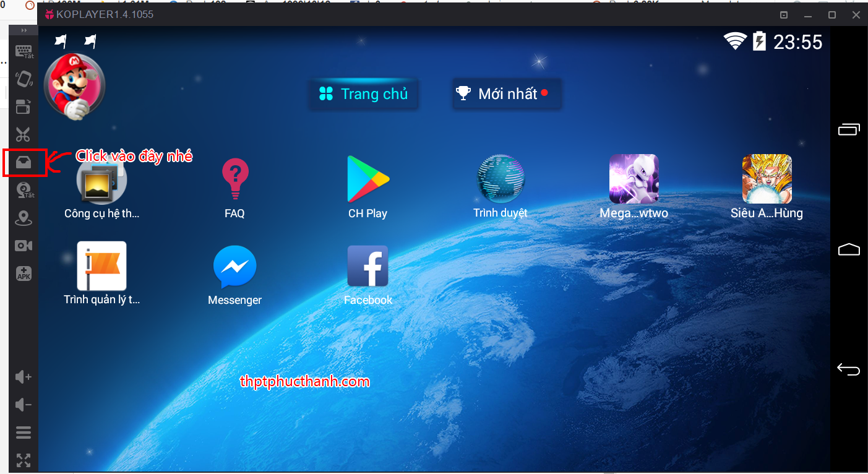Toggle the keyboard mapping sidebar icon

pyautogui.click(x=24, y=51)
